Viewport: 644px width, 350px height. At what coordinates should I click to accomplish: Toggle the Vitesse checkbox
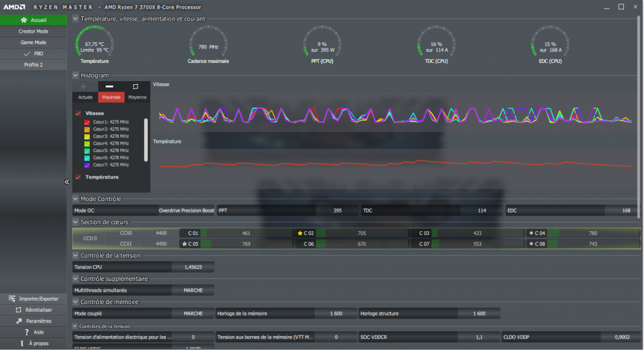click(x=78, y=113)
